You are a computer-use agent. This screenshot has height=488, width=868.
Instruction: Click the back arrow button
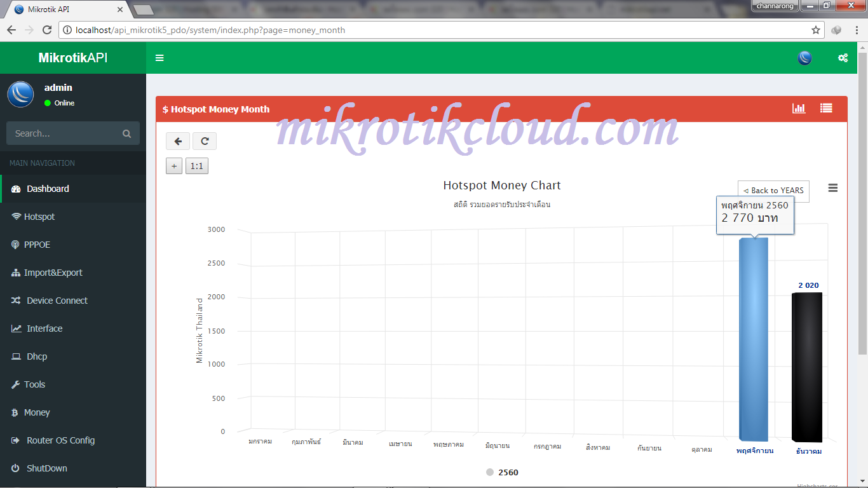178,141
